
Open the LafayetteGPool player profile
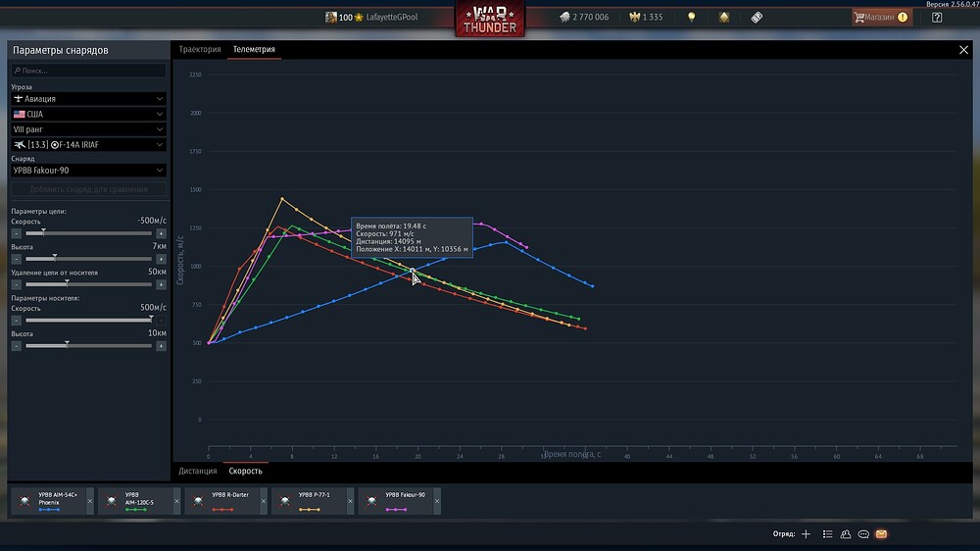(391, 17)
